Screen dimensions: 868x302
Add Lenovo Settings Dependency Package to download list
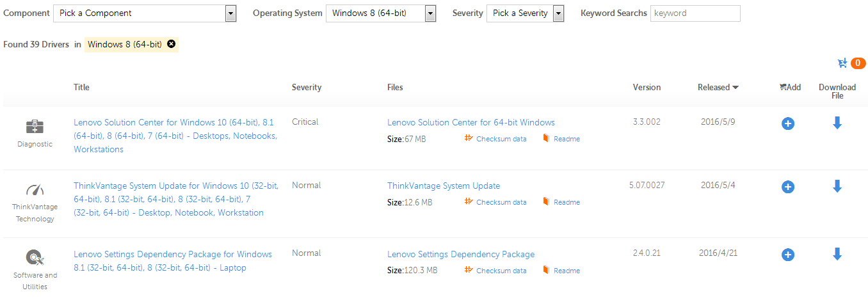(788, 255)
